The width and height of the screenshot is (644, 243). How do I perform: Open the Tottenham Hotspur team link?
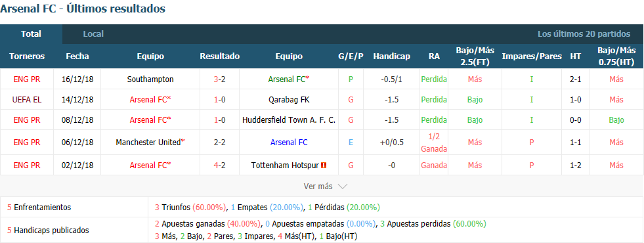tap(285, 166)
